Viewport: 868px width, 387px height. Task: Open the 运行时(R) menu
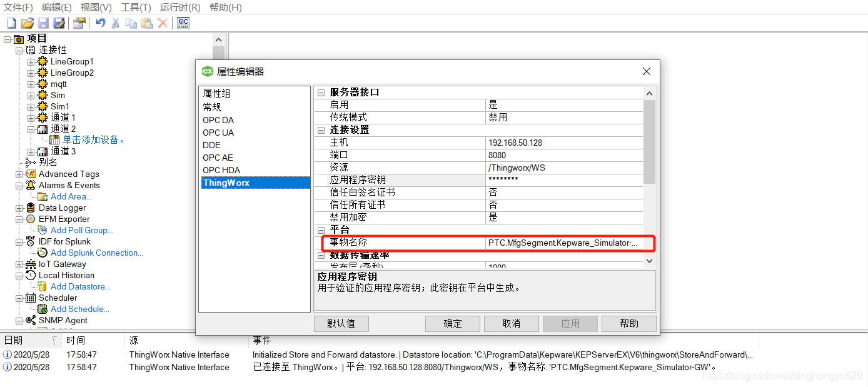coord(180,8)
